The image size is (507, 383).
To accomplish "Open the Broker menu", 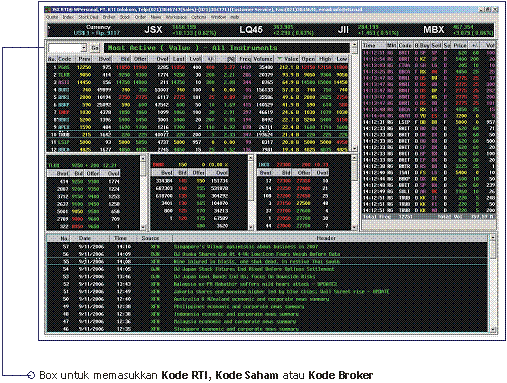I will coord(109,17).
